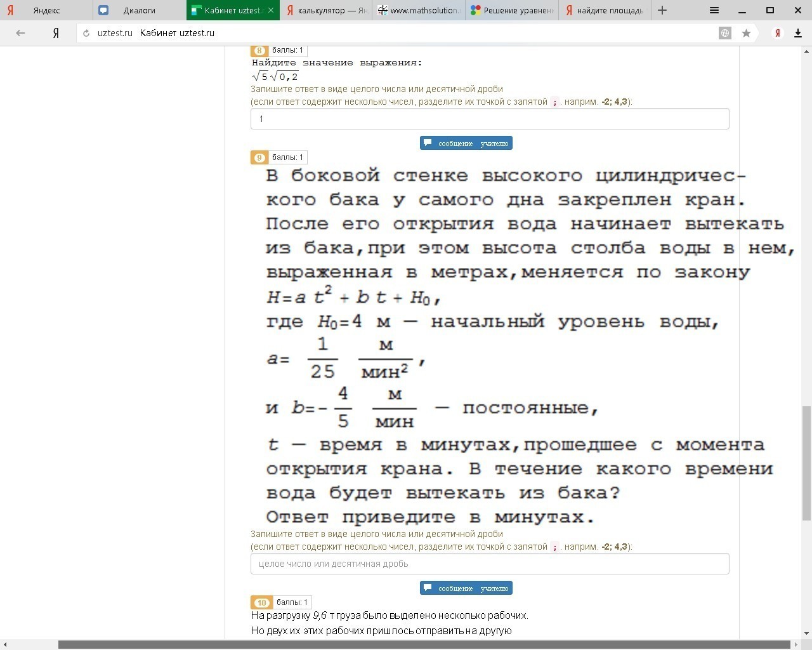Click the Диалоги tab chat favicon
812x650 pixels.
click(103, 10)
